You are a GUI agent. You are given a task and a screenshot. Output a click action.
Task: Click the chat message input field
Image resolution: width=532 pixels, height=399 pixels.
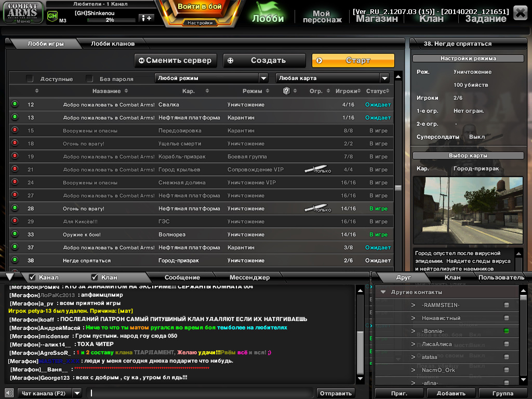(x=199, y=393)
